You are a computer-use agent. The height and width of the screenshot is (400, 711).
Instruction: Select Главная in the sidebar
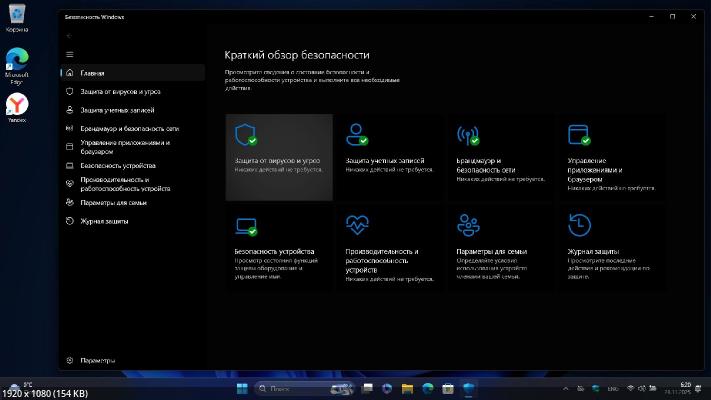(93, 73)
